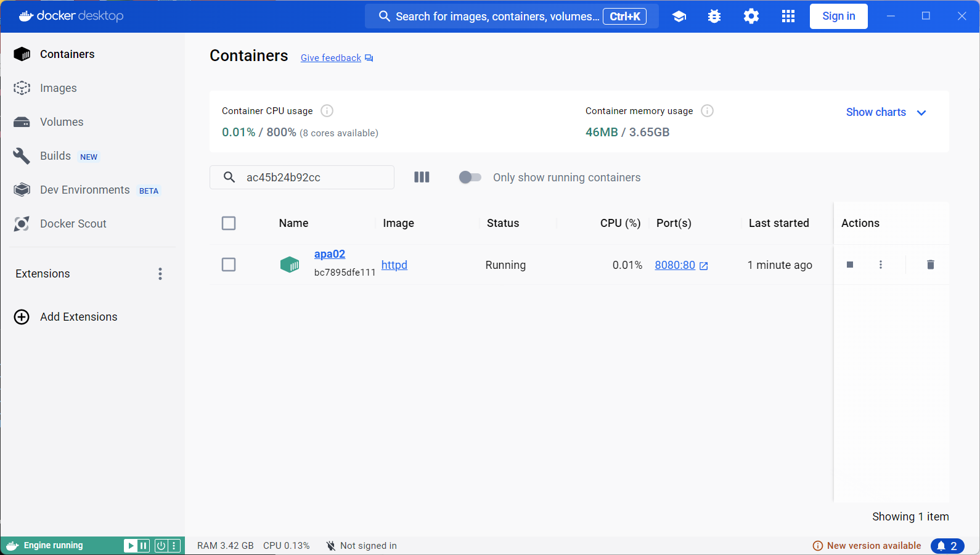The height and width of the screenshot is (555, 980).
Task: Click the docker desktop logo in the title bar
Action: tap(71, 16)
